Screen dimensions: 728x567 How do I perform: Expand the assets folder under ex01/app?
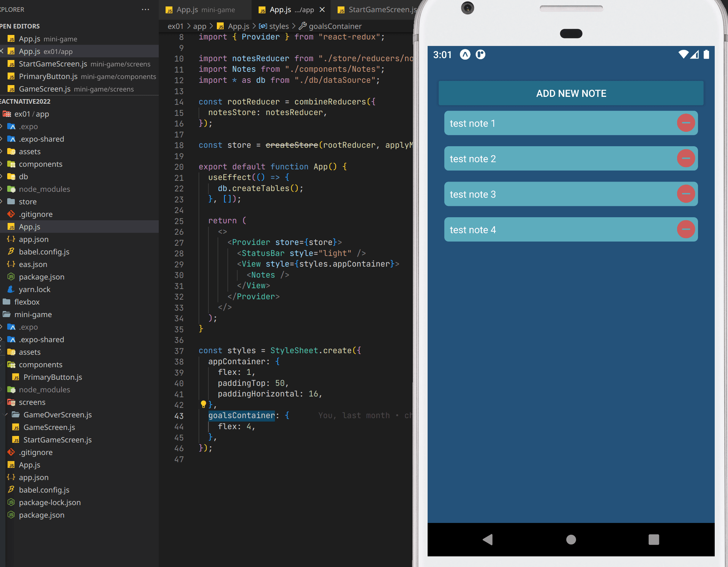(x=79, y=152)
